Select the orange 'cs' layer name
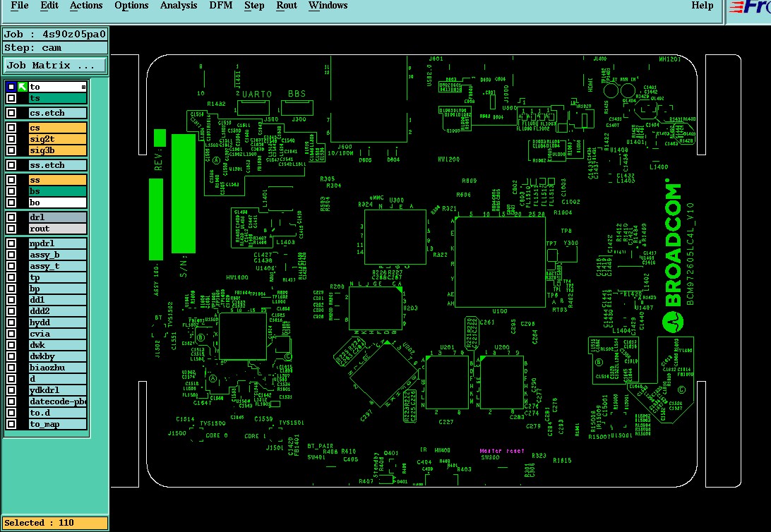 click(57, 128)
